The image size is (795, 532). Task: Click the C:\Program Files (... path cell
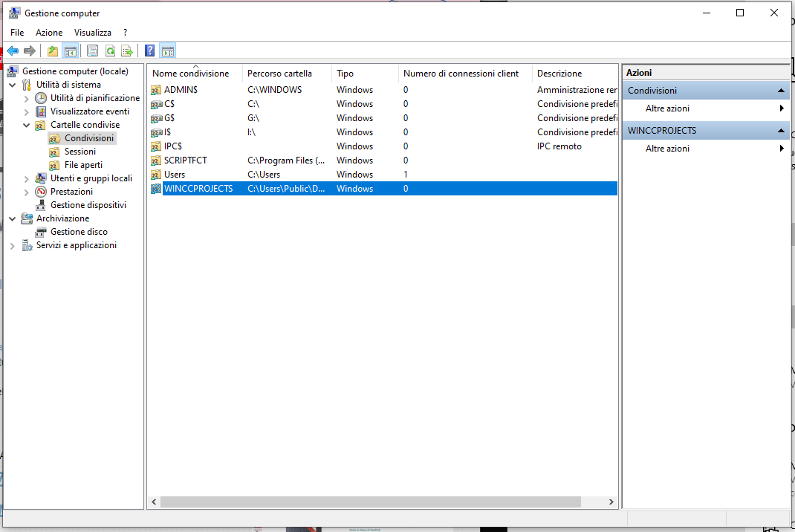(x=287, y=160)
